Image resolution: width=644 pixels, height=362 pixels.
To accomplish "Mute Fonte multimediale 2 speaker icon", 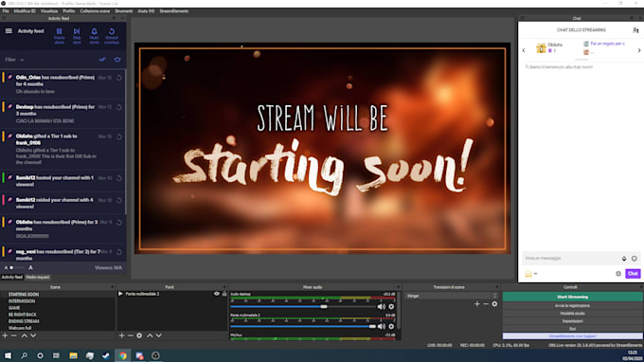I will point(381,326).
